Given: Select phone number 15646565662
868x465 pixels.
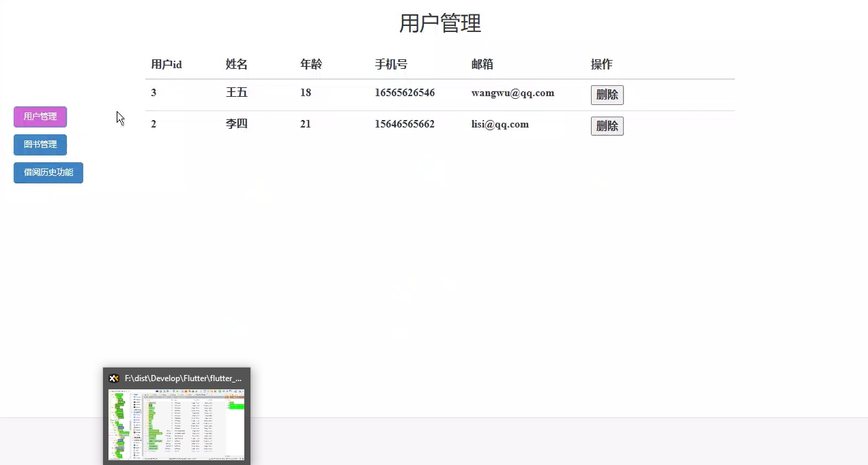Looking at the screenshot, I should point(405,124).
